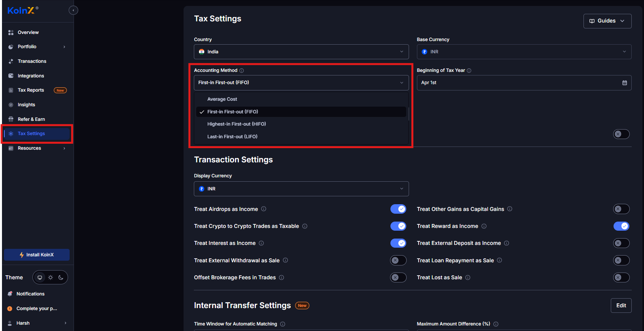Click Edit for Internal Transfer Settings
Screen dimensions: 644x331
(x=621, y=305)
